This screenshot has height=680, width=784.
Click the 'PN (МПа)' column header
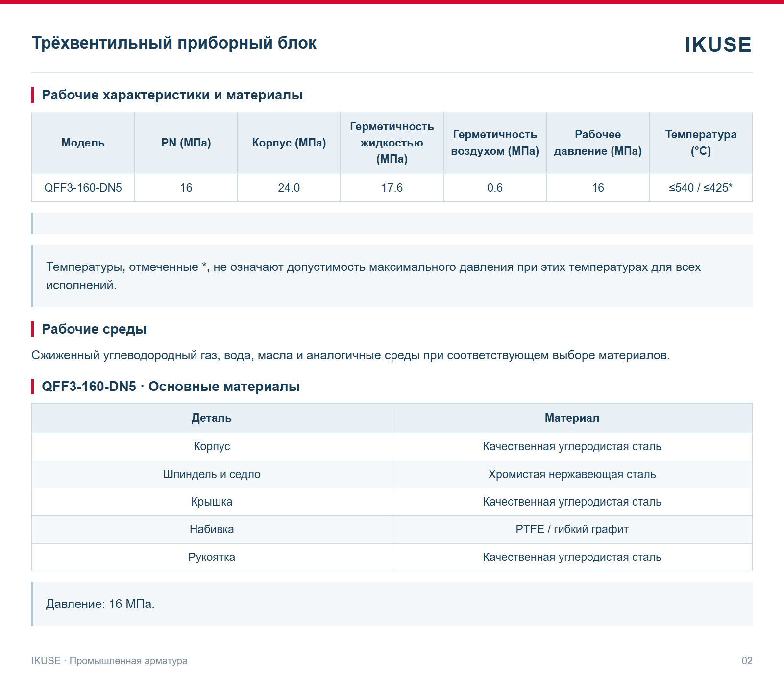pyautogui.click(x=186, y=143)
